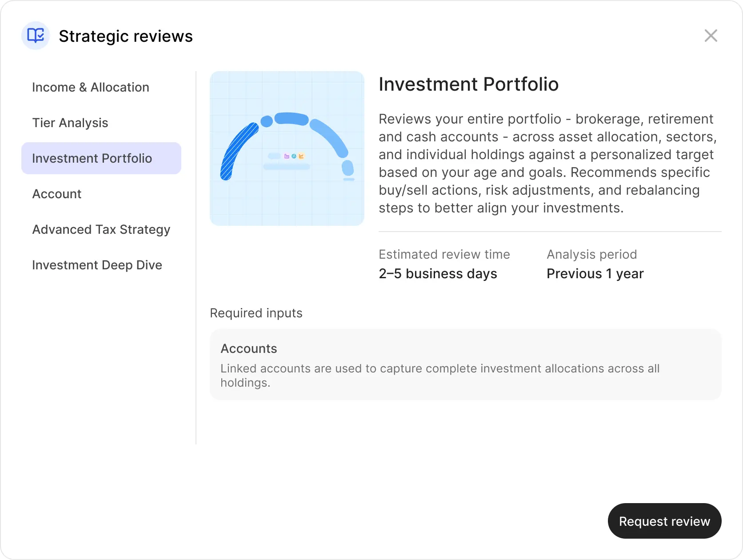This screenshot has height=560, width=743.
Task: Open Advanced Tax Strategy review
Action: point(101,229)
